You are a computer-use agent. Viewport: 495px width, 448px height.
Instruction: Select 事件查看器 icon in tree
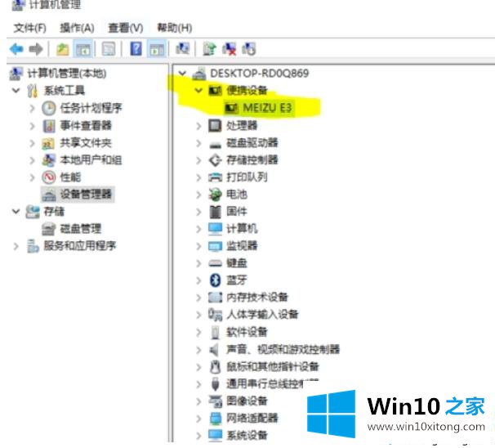49,126
